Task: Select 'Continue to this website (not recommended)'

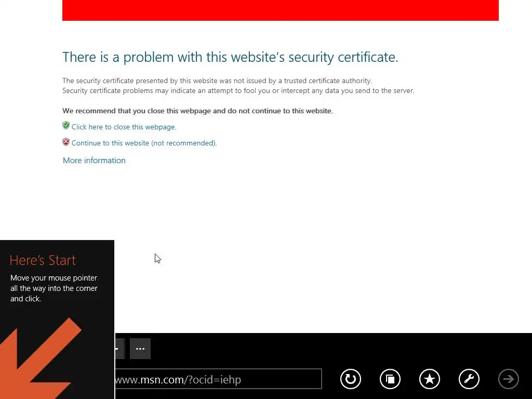Action: pyautogui.click(x=144, y=143)
